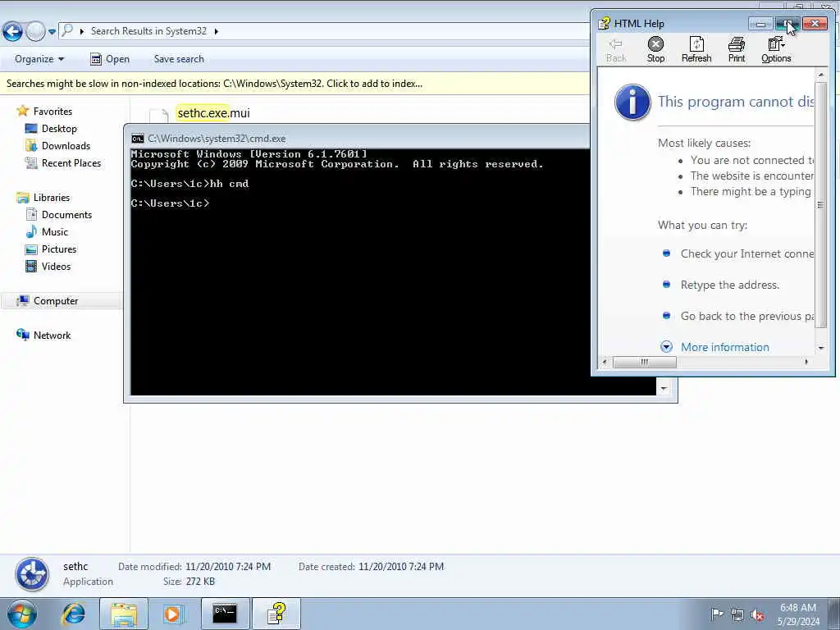
Task: Click HTML Help horizontal scroll right arrow
Action: tap(806, 362)
